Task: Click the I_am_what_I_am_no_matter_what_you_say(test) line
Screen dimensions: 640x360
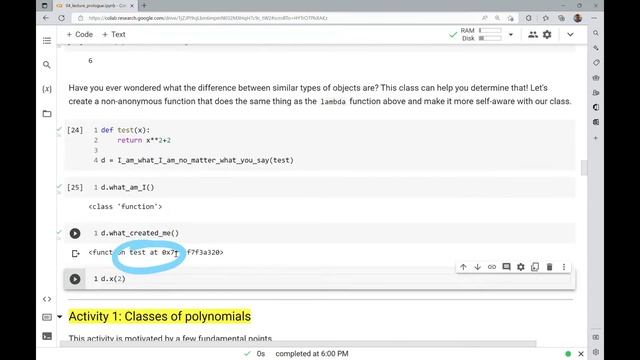Action: pos(197,160)
